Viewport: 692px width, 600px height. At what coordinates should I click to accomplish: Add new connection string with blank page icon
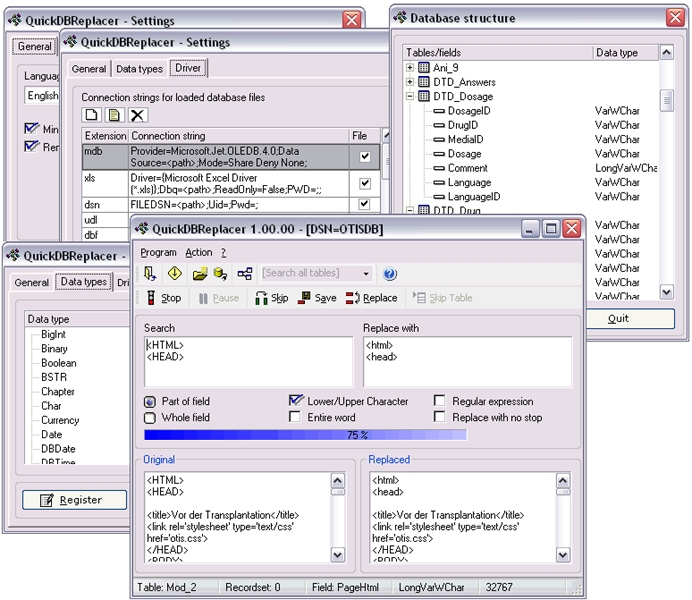92,116
